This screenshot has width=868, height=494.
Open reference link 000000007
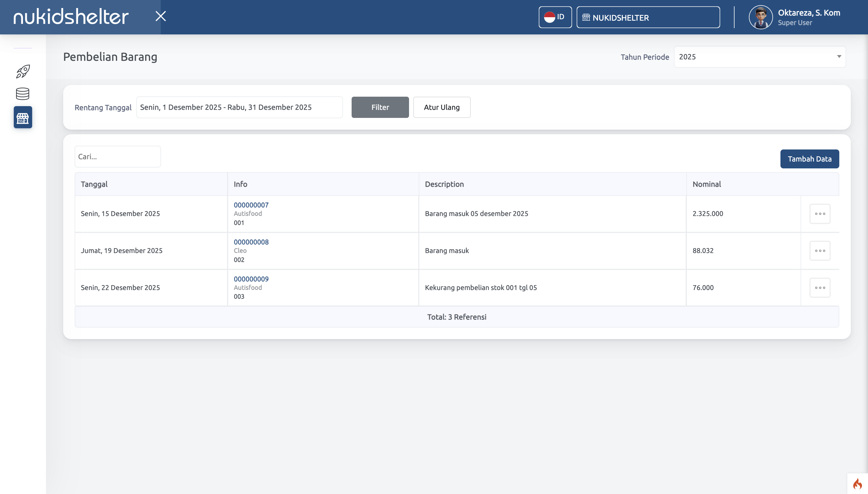pos(251,205)
